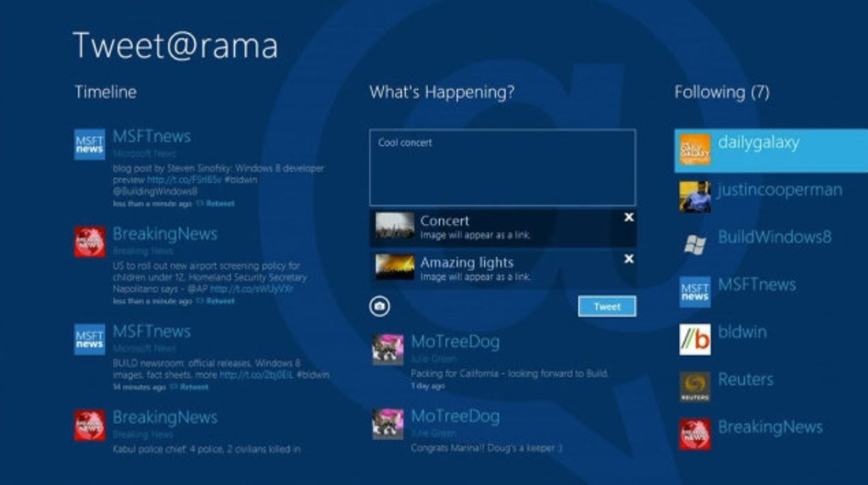The width and height of the screenshot is (868, 485).
Task: Remove the Concert image attachment
Action: (x=629, y=218)
